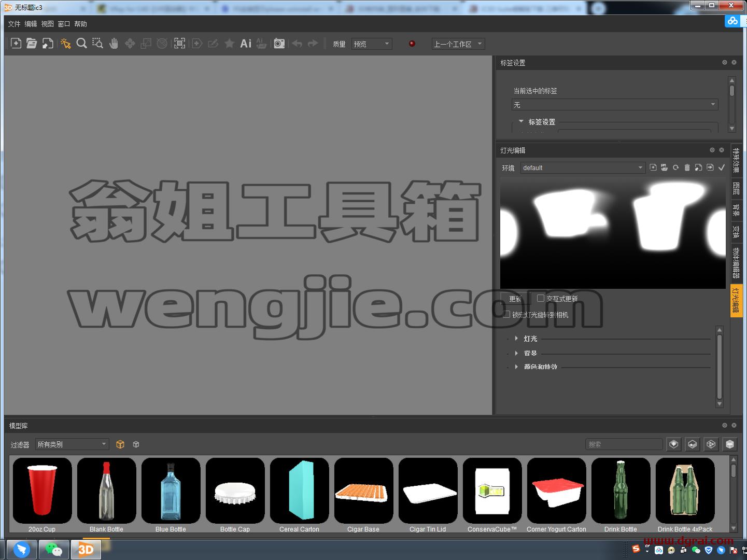
Task: Add new environment in light editor
Action: coord(653,167)
